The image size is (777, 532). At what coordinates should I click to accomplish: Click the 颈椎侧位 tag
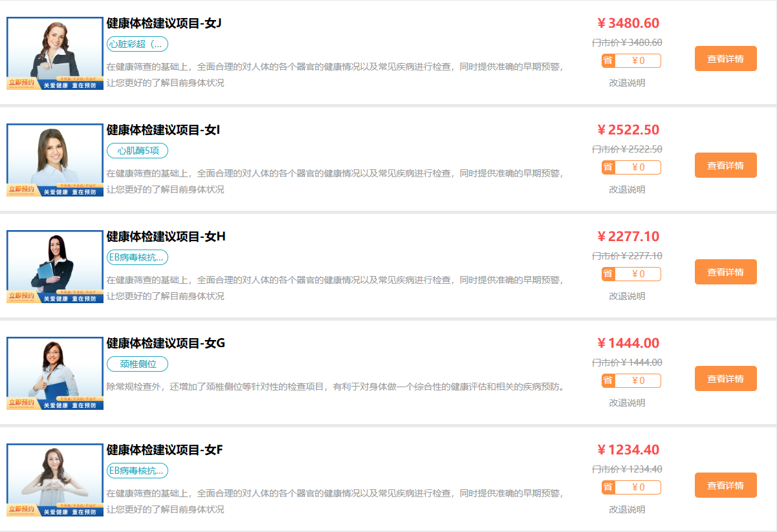coord(137,364)
